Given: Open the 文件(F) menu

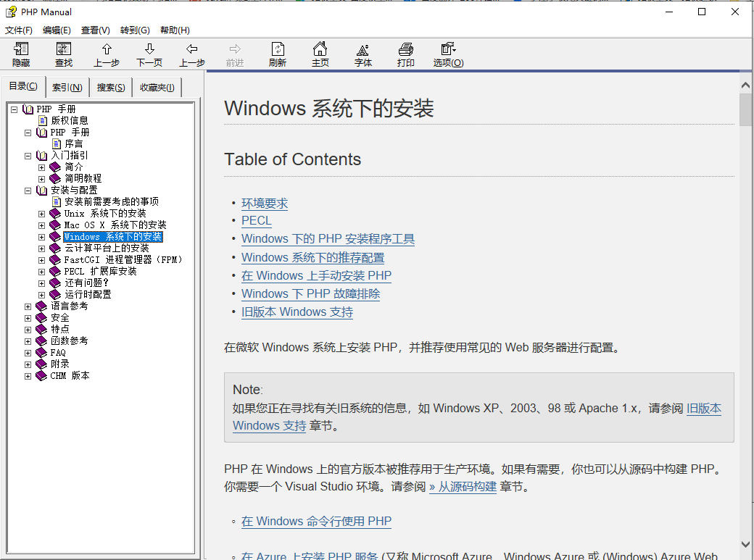Looking at the screenshot, I should pos(19,30).
